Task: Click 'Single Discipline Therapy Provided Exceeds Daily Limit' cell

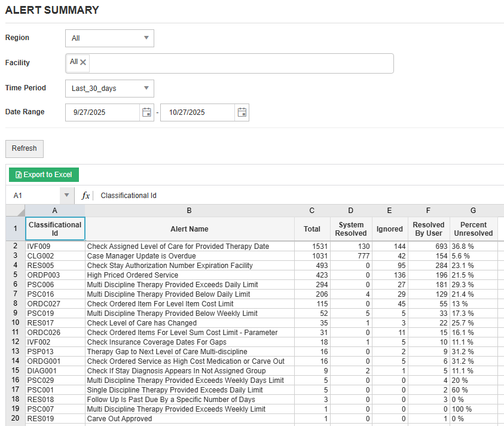Action: pyautogui.click(x=190, y=390)
